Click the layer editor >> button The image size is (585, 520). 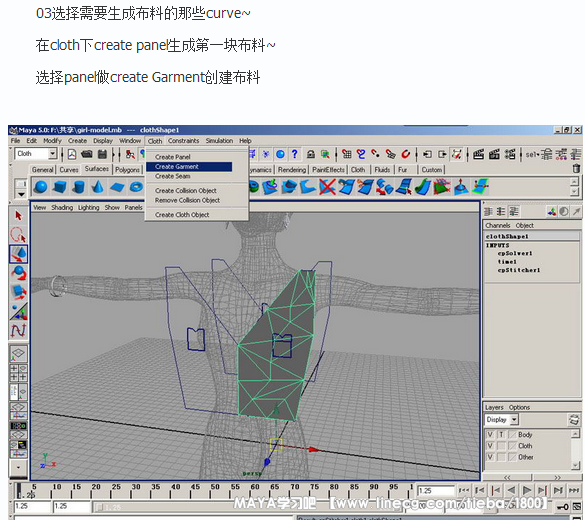click(x=557, y=477)
